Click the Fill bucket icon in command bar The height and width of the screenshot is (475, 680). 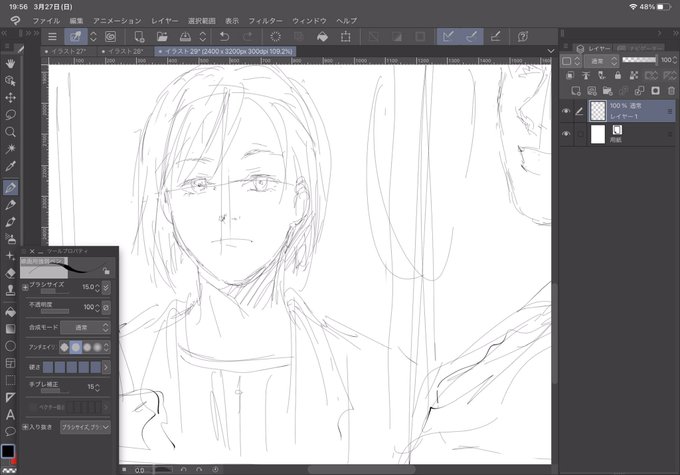[x=322, y=36]
